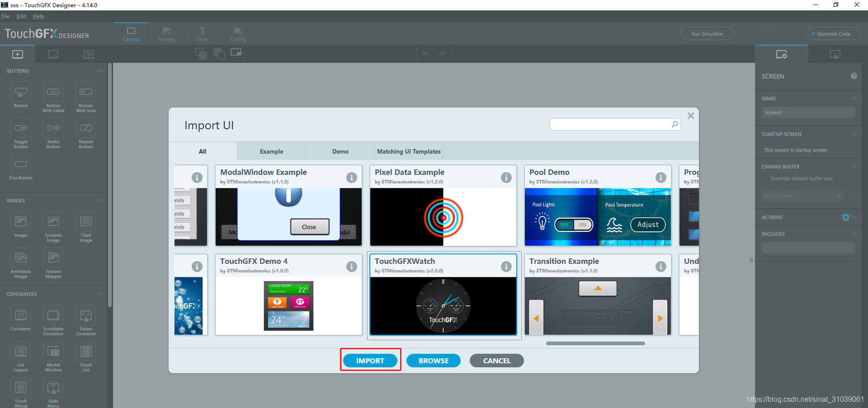Collapse the Name property section
The image size is (868, 408).
tap(854, 98)
